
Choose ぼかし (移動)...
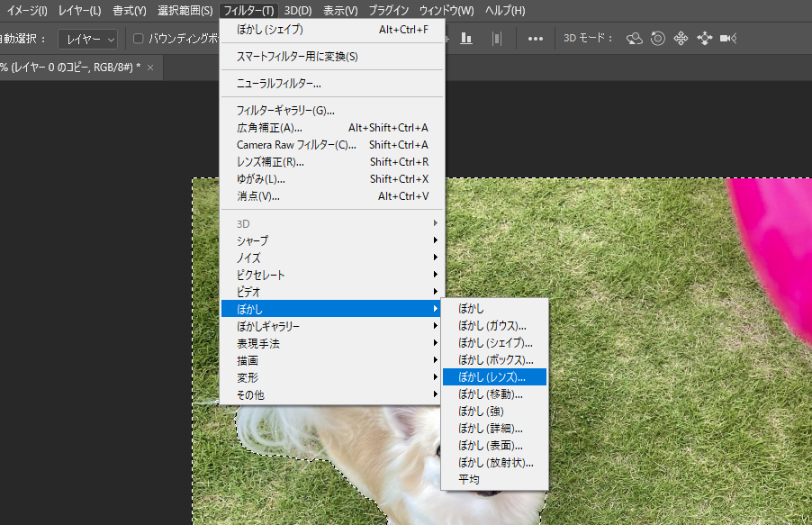click(x=494, y=394)
